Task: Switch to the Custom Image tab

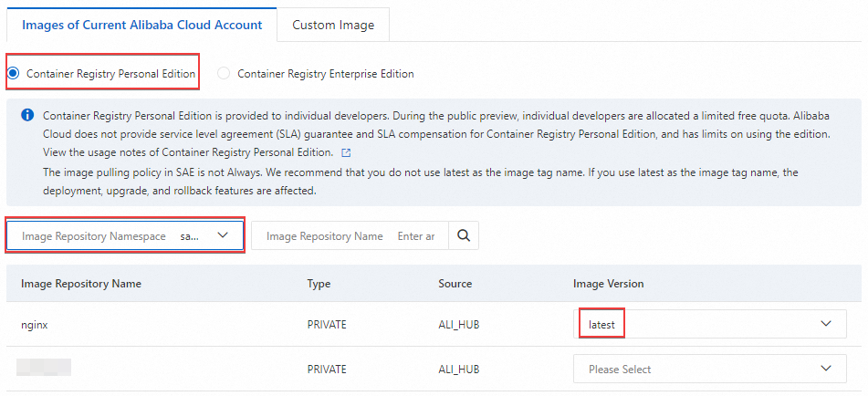Action: pos(333,25)
